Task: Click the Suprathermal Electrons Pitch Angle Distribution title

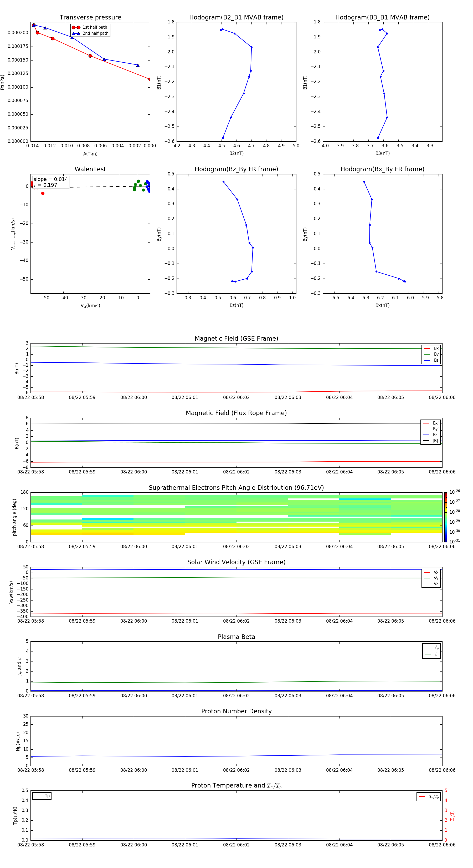Action: 236,488
